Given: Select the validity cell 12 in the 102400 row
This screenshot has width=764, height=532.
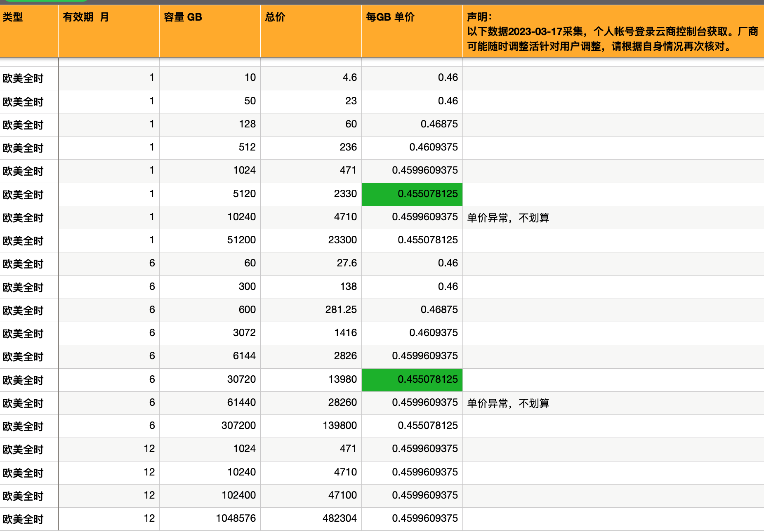Looking at the screenshot, I should click(109, 496).
